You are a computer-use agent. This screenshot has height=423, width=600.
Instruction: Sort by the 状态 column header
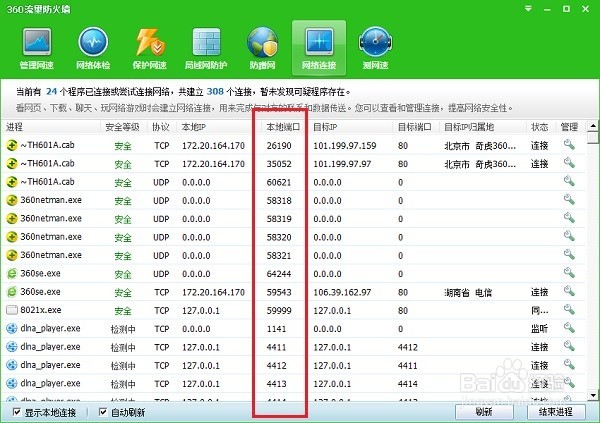pyautogui.click(x=540, y=127)
